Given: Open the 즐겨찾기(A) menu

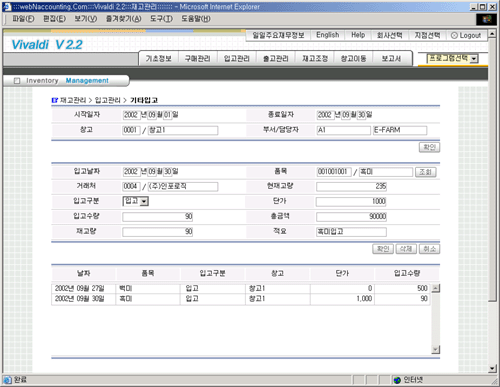Looking at the screenshot, I should 124,19.
